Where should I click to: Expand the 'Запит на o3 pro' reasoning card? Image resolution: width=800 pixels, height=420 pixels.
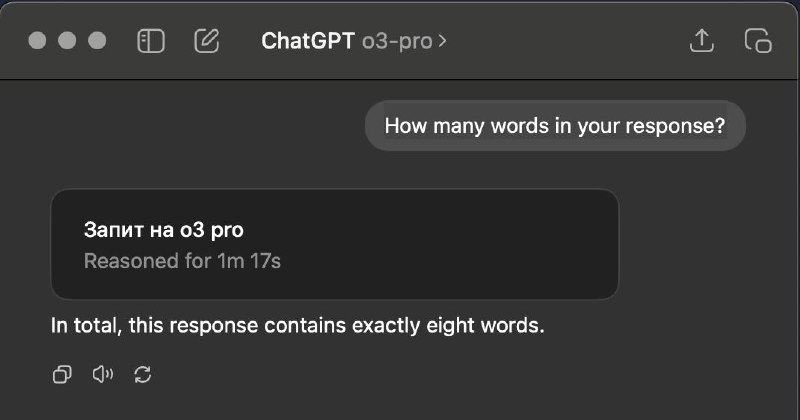(x=335, y=244)
